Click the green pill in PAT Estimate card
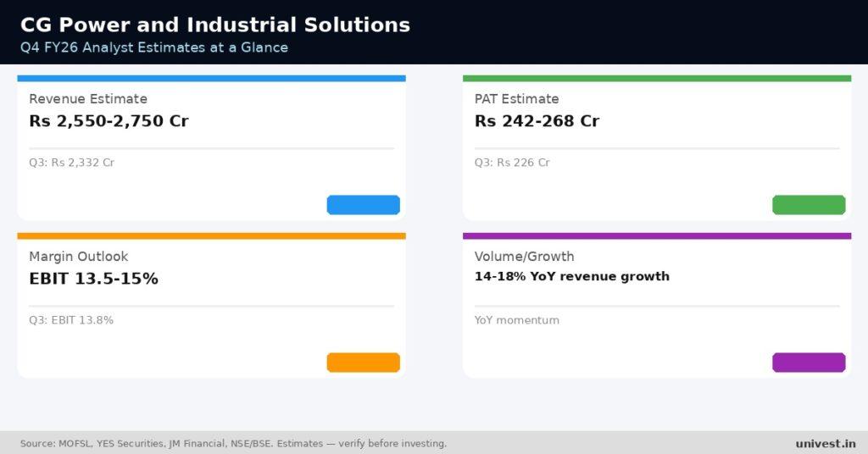The width and height of the screenshot is (868, 454). click(809, 205)
